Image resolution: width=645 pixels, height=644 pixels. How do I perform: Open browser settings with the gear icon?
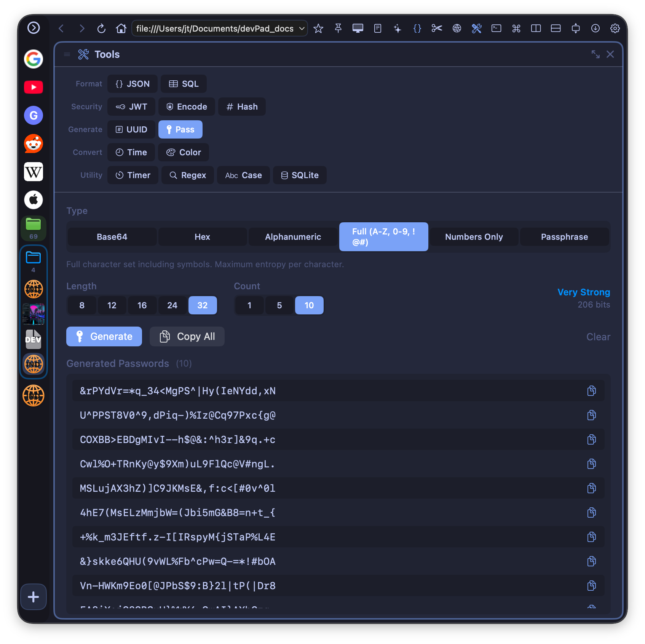(615, 28)
